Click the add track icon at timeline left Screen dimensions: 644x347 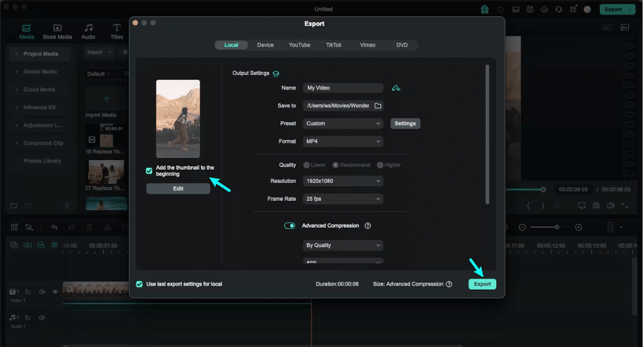pyautogui.click(x=14, y=245)
